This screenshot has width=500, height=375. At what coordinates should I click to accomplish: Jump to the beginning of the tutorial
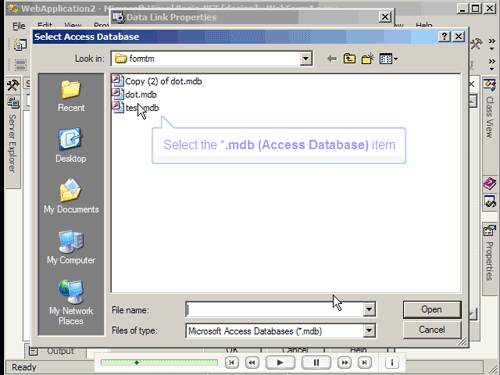tap(232, 362)
